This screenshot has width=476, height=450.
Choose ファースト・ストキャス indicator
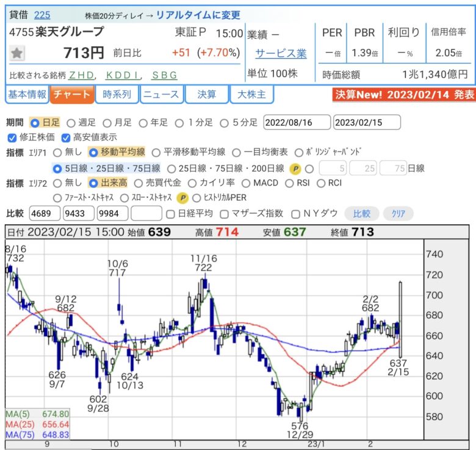[57, 198]
